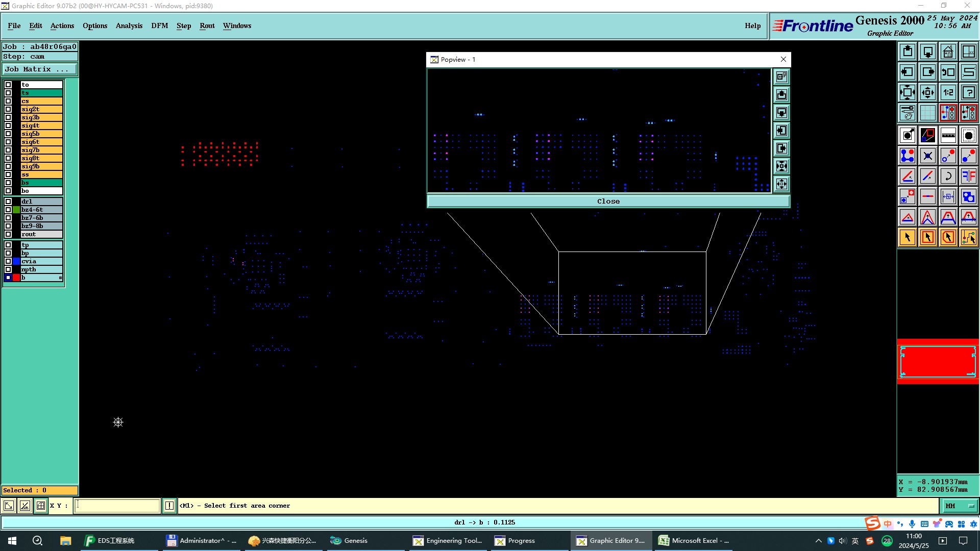Open the grid display tool icon
Screen dimensions: 980x551
coord(927,113)
